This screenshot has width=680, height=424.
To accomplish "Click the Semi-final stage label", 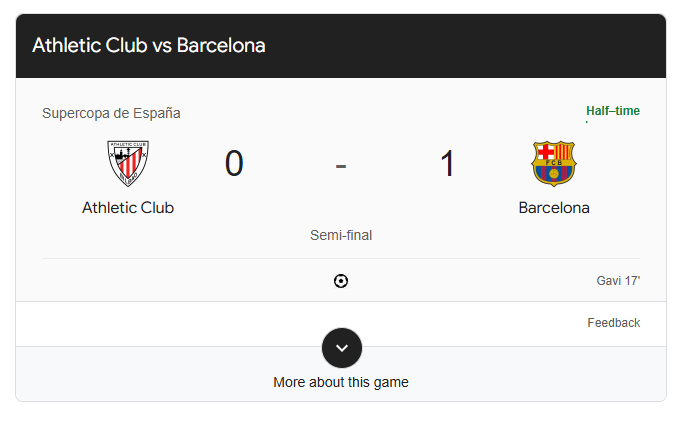I will click(x=341, y=235).
